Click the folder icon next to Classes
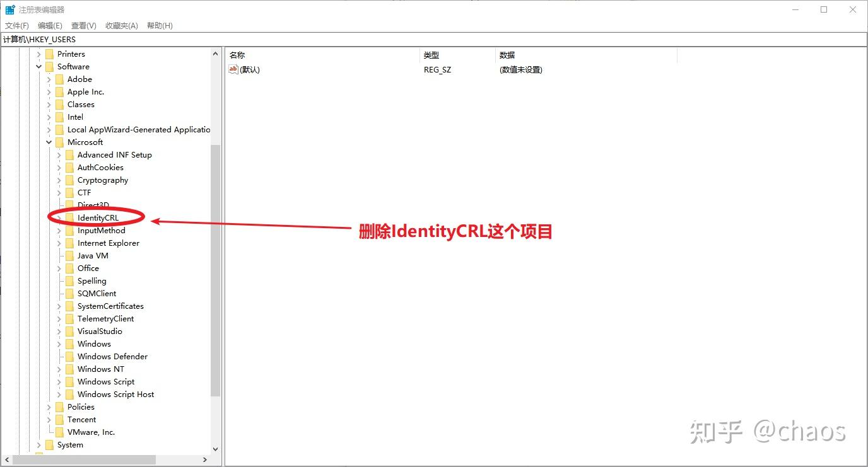The width and height of the screenshot is (868, 467). [x=59, y=105]
